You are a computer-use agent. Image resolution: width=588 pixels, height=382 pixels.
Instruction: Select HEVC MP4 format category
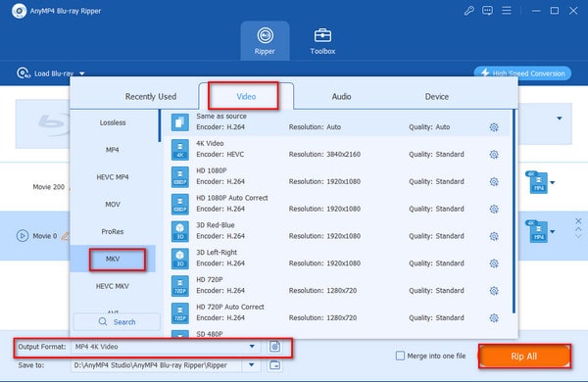(x=113, y=177)
